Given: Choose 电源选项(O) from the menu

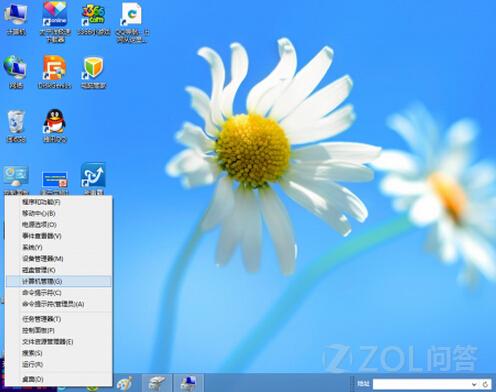Looking at the screenshot, I should (x=58, y=225).
